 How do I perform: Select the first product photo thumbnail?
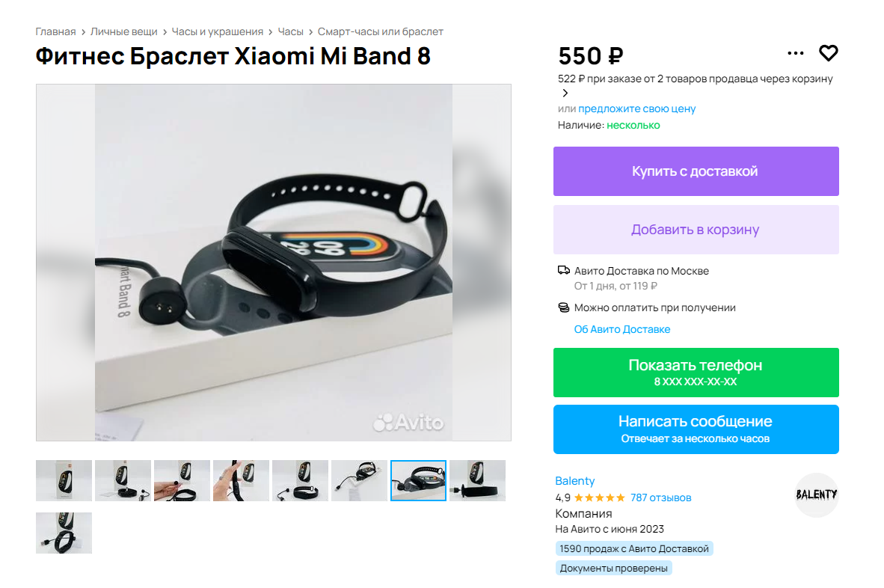(64, 481)
